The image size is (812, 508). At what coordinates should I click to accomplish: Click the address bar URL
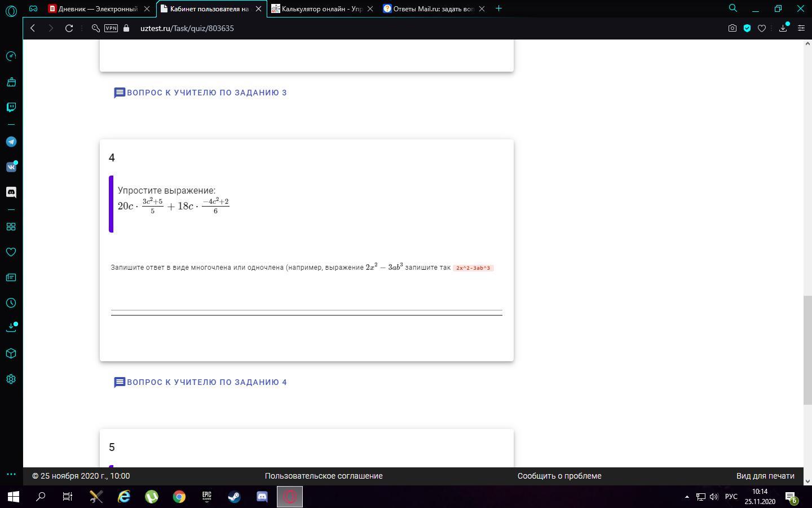tap(187, 28)
